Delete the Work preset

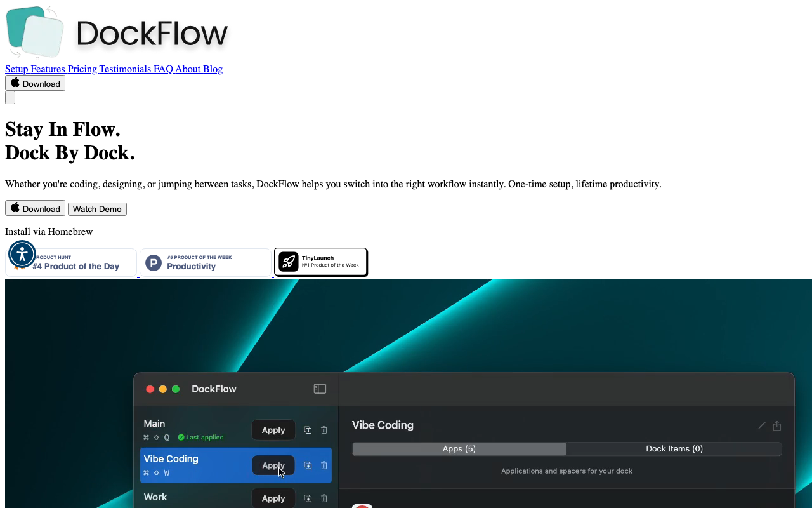click(324, 498)
